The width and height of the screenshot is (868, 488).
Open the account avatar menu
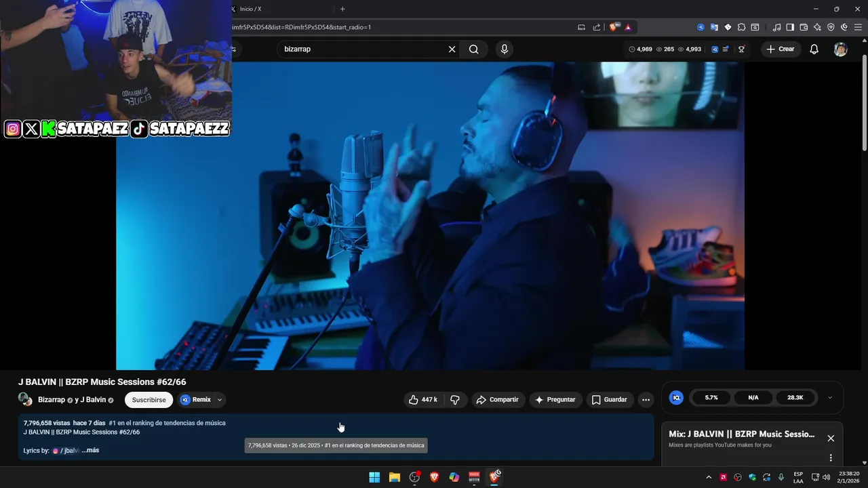point(840,49)
